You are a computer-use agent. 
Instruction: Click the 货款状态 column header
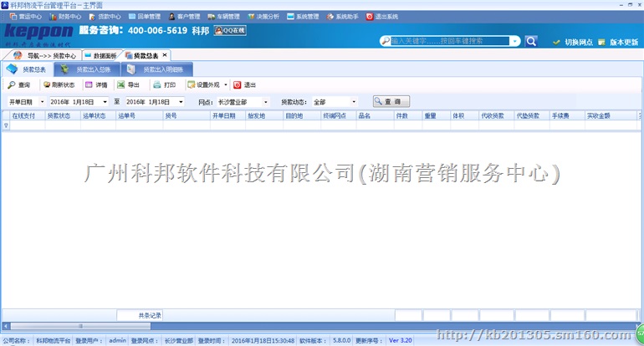(x=63, y=115)
